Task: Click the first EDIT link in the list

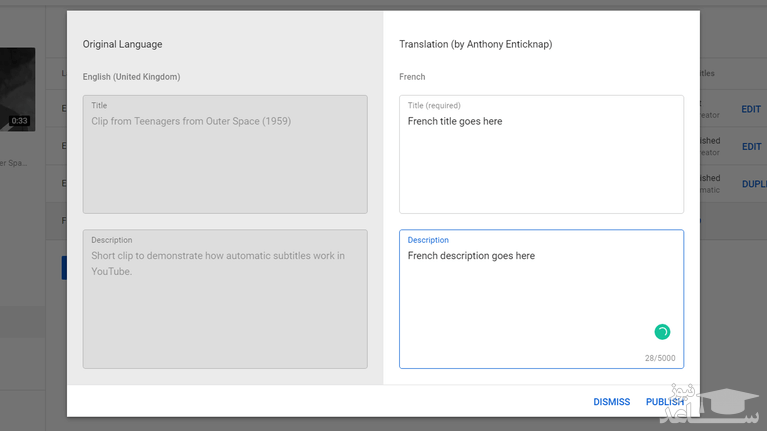Action: pyautogui.click(x=751, y=109)
